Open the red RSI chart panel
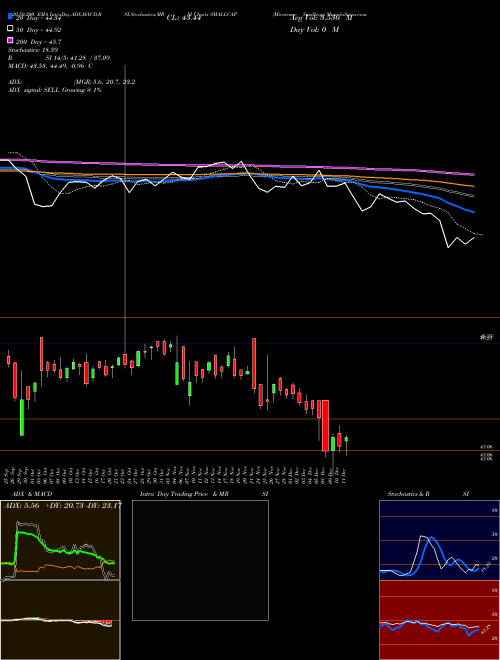The height and width of the screenshot is (660, 500). point(439,620)
